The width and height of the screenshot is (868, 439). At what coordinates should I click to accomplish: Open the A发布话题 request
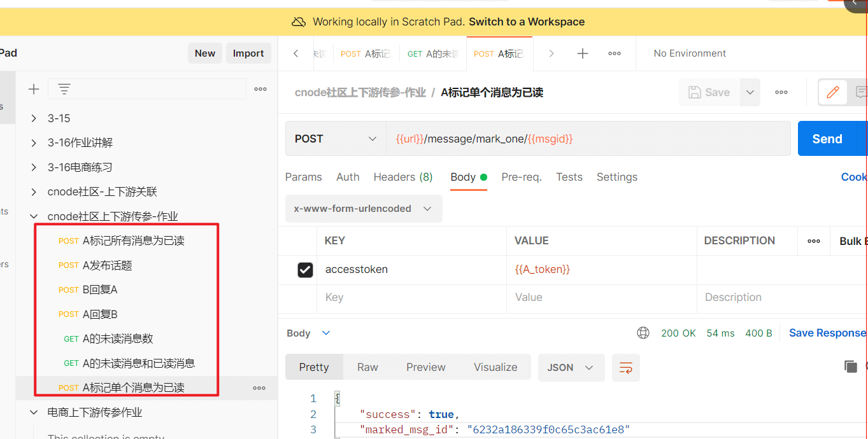click(108, 265)
